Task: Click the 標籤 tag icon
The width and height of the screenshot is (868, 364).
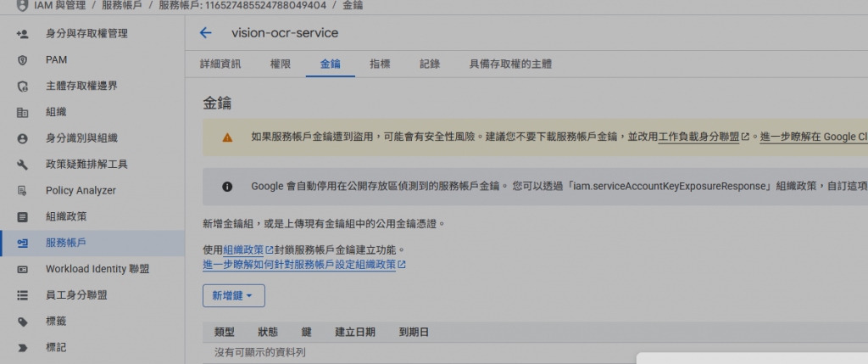Action: point(23,322)
